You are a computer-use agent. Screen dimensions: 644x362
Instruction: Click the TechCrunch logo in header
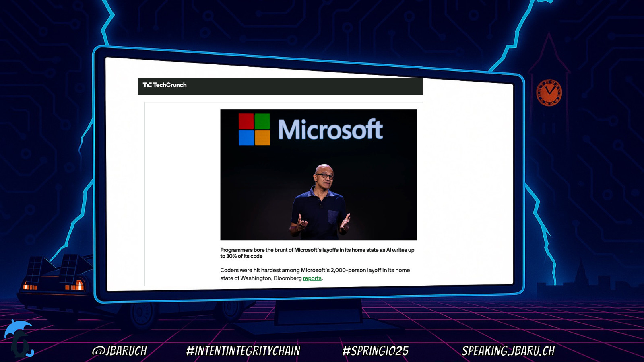point(165,85)
